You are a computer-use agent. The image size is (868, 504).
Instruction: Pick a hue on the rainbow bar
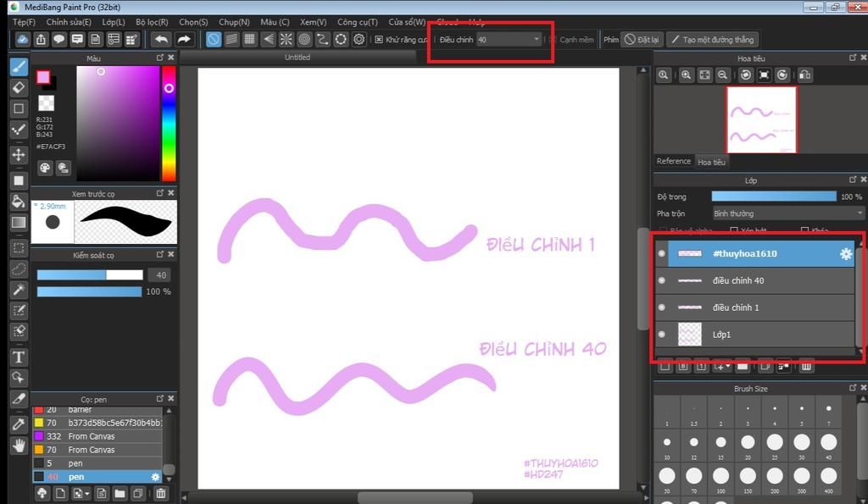169,124
